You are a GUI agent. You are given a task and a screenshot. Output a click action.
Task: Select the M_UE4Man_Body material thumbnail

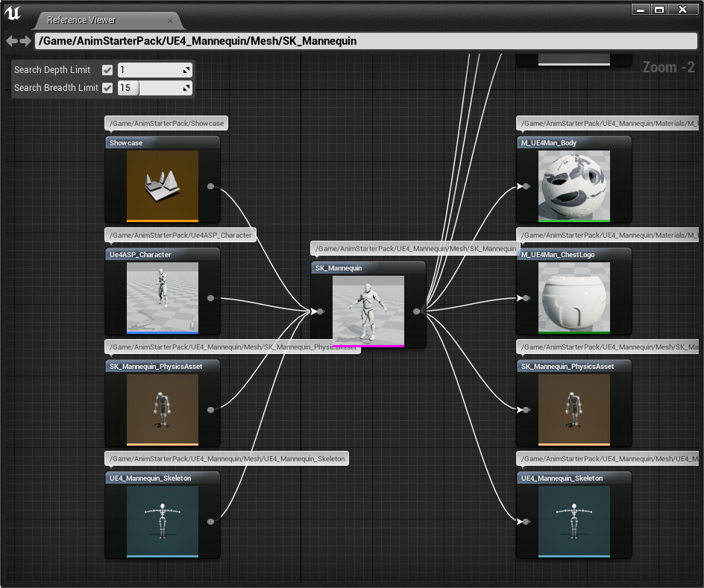573,186
